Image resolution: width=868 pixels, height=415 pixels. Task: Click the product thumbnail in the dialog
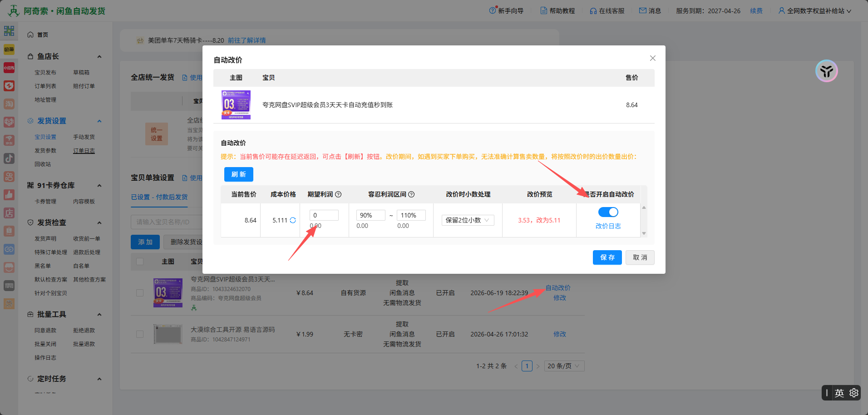pos(236,105)
